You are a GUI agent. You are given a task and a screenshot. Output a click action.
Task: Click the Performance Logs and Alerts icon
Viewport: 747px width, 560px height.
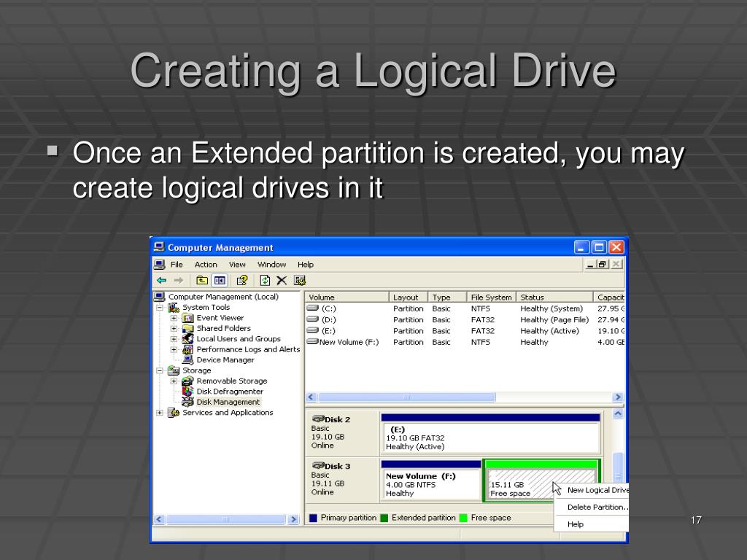click(187, 349)
